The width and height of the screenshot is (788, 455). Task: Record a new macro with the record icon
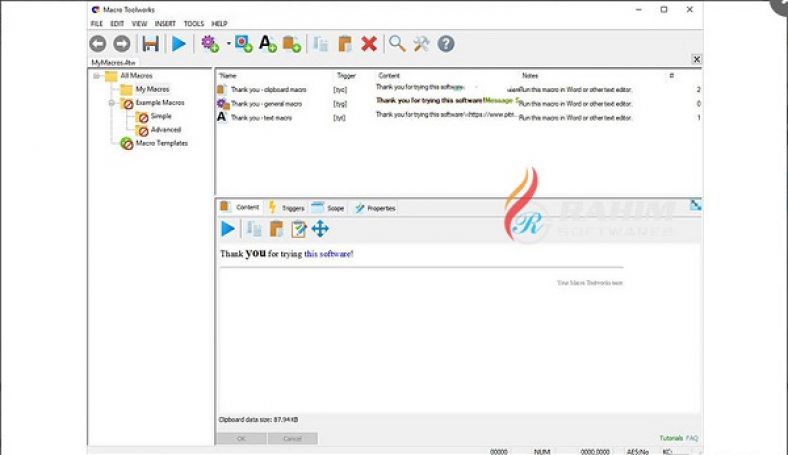pos(244,44)
